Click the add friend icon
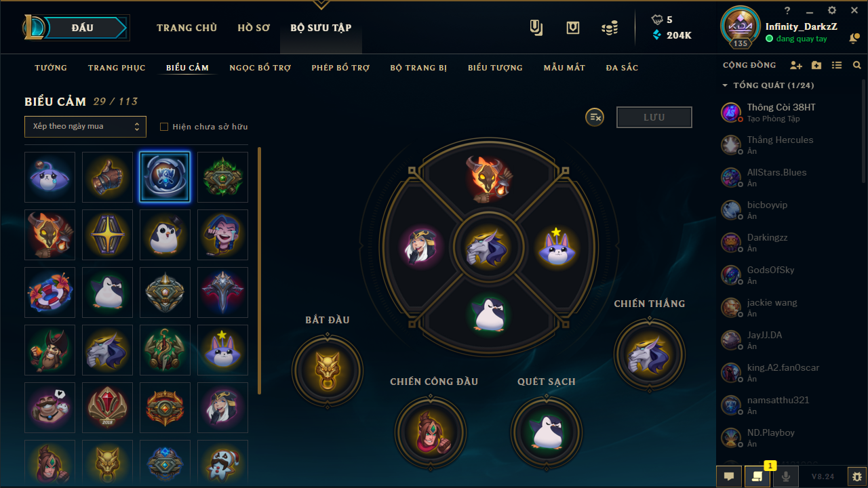 pyautogui.click(x=796, y=66)
